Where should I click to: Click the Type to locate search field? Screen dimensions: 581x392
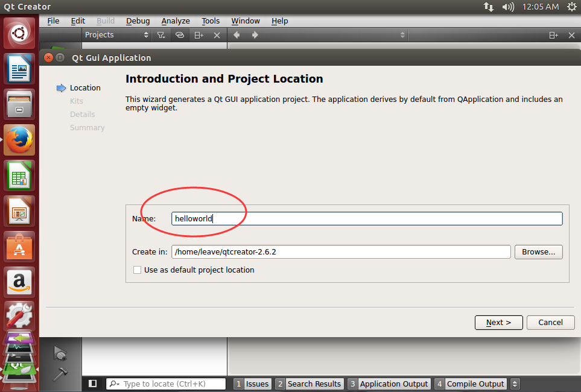pos(166,384)
